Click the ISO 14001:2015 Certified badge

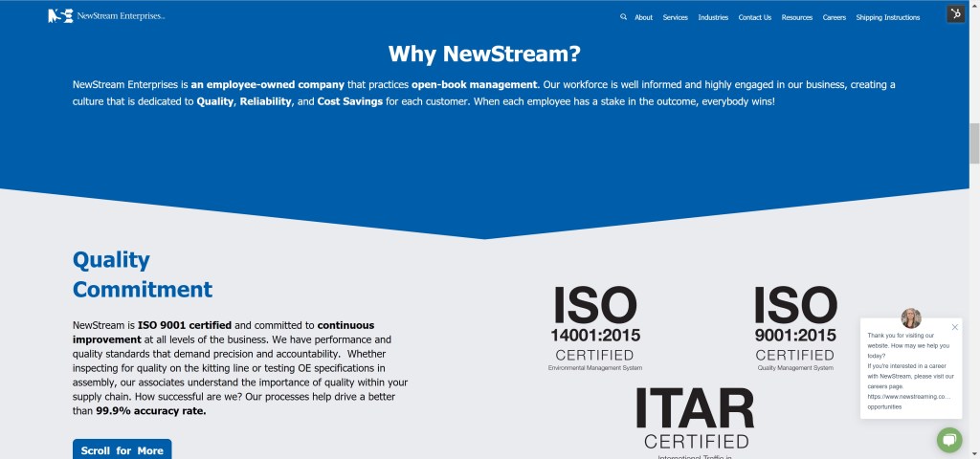click(x=594, y=327)
